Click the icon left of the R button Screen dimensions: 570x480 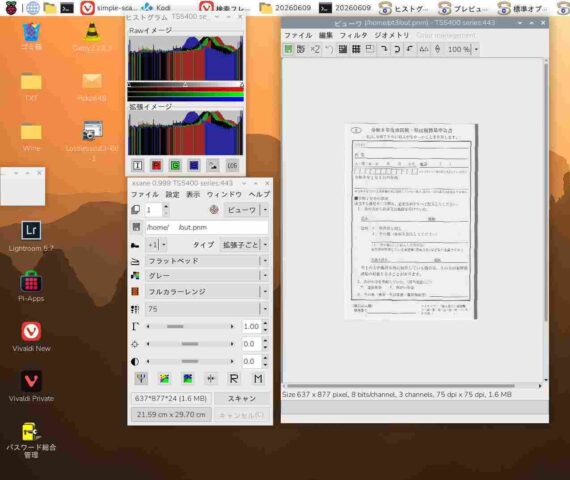coord(211,379)
